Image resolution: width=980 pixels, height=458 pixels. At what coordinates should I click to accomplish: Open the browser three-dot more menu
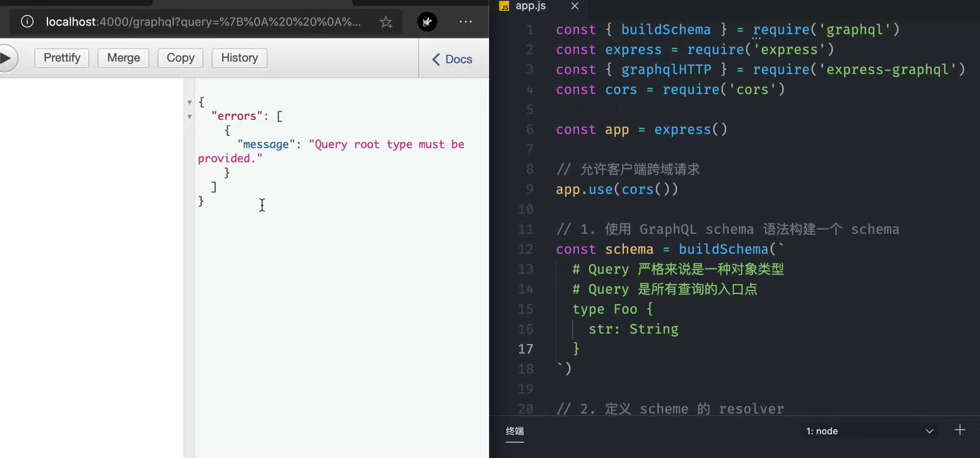coord(466,22)
